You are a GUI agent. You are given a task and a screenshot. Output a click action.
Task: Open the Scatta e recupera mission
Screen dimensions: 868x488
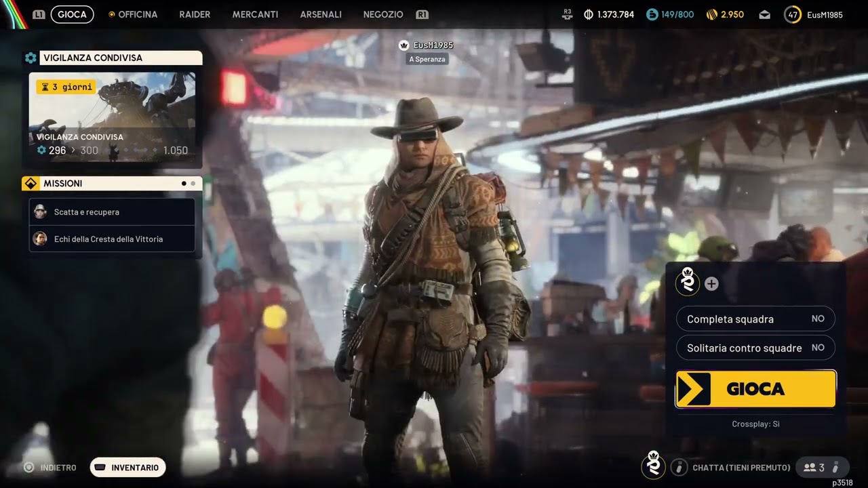pos(112,212)
